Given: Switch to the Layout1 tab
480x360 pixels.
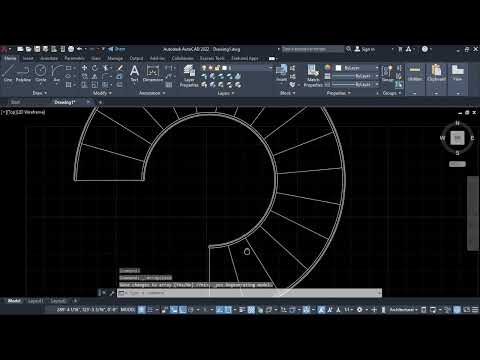Looking at the screenshot, I should click(x=35, y=301).
